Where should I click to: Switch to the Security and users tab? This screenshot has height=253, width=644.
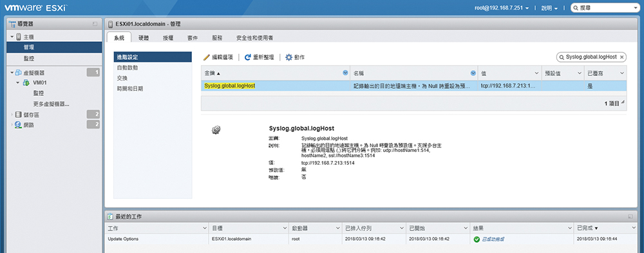click(254, 38)
